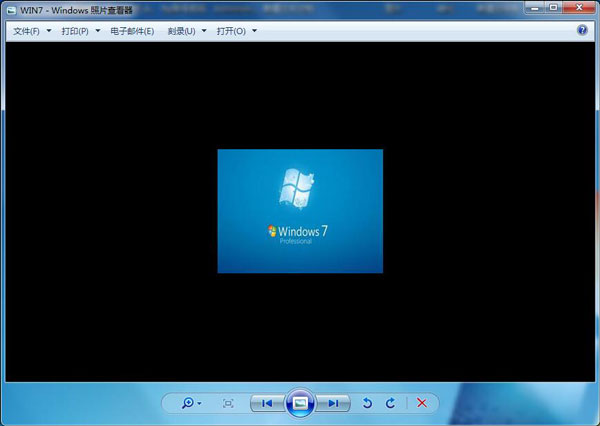Expand the arrow next to 打印(P)
This screenshot has height=426, width=600.
coord(97,31)
